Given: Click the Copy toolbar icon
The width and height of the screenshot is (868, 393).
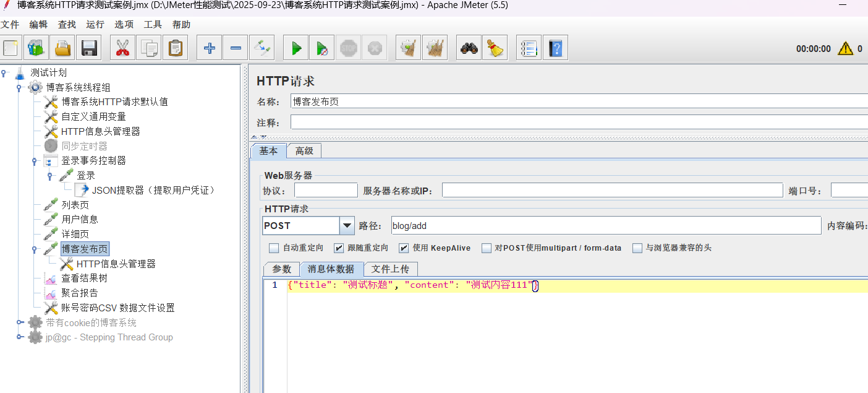Looking at the screenshot, I should point(149,48).
